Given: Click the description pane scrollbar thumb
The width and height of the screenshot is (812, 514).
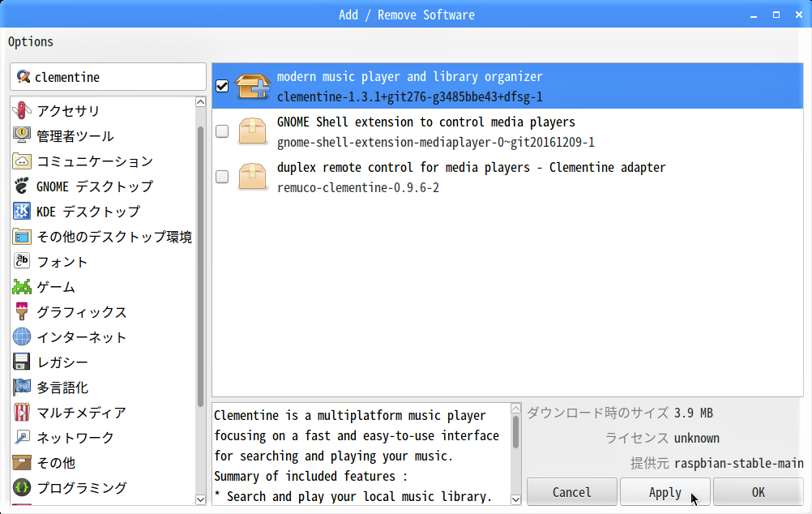Looking at the screenshot, I should tap(515, 432).
